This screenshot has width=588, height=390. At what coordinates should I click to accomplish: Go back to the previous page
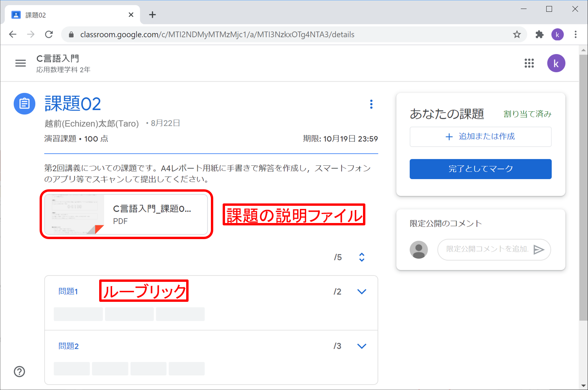(13, 34)
